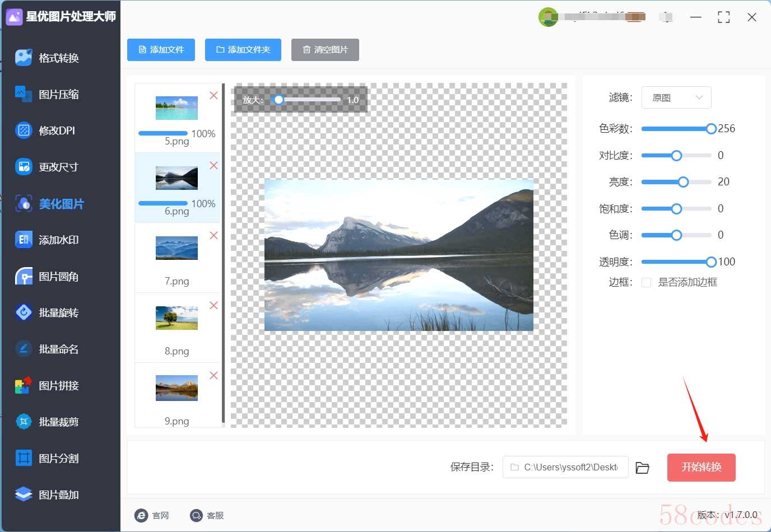Select 修改DPI from the sidebar
The height and width of the screenshot is (532, 771).
tap(57, 130)
